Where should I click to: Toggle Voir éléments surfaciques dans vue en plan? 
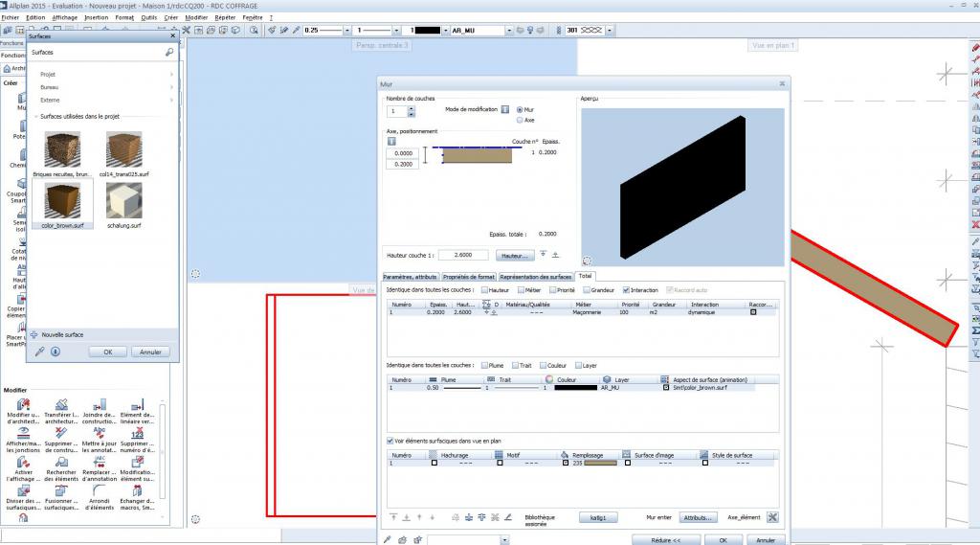pos(390,442)
